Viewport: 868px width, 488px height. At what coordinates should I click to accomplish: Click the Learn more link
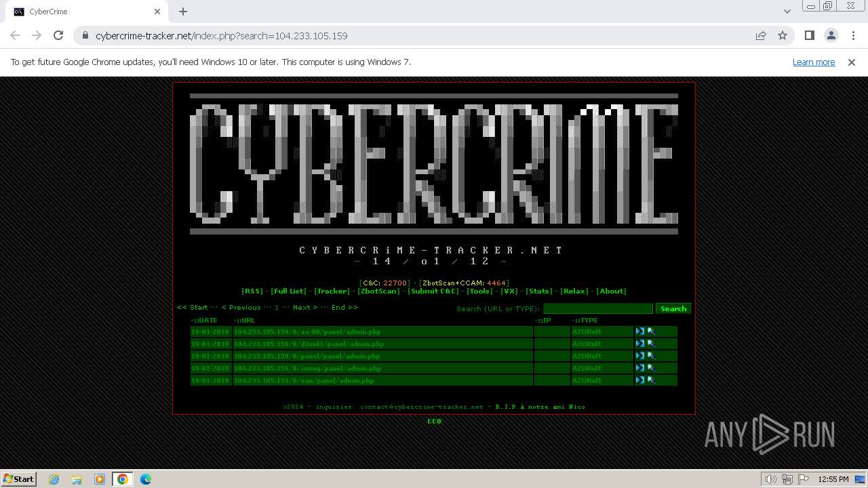[814, 62]
